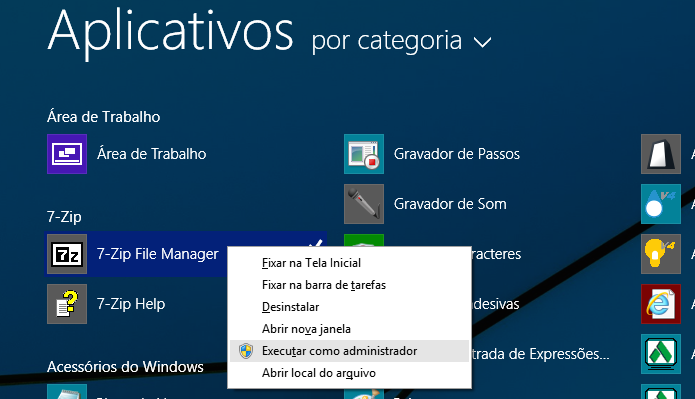695x399 pixels.
Task: Open the 7-Zip Help icon
Action: click(67, 304)
